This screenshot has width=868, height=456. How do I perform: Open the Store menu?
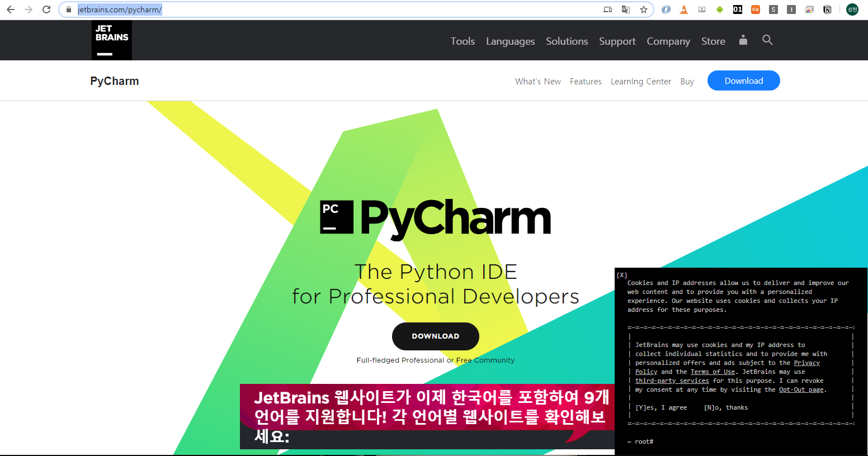pyautogui.click(x=713, y=41)
